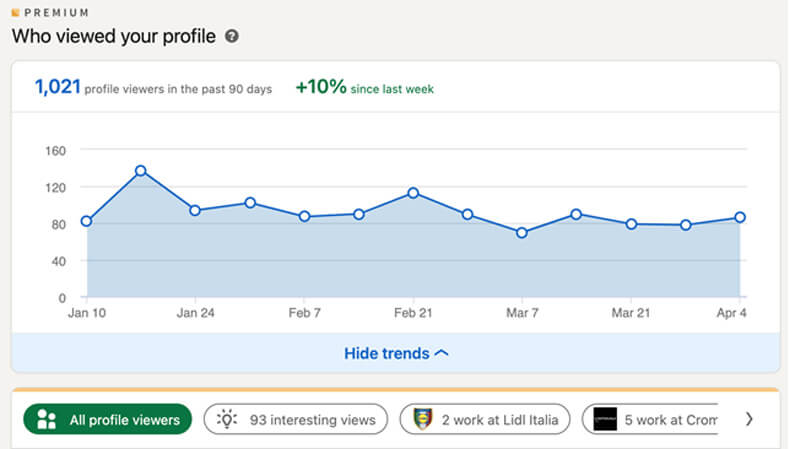The height and width of the screenshot is (449, 789).
Task: Select the All profile viewers filter
Action: [x=107, y=420]
